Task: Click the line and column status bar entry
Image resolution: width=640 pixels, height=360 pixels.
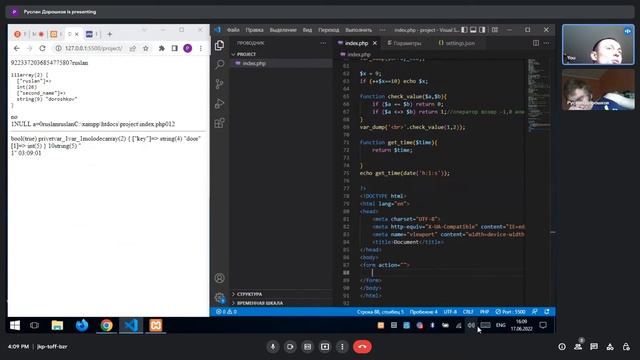Action: 380,312
